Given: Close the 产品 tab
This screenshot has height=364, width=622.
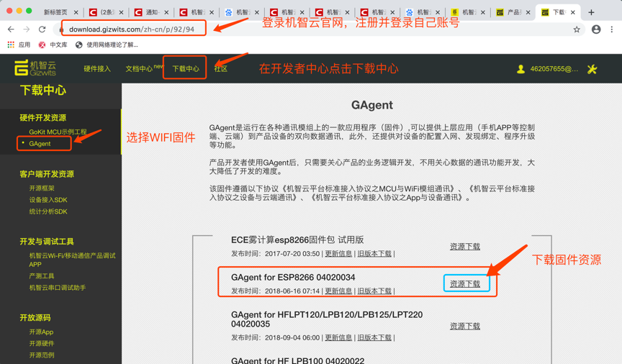Looking at the screenshot, I should pyautogui.click(x=528, y=12).
